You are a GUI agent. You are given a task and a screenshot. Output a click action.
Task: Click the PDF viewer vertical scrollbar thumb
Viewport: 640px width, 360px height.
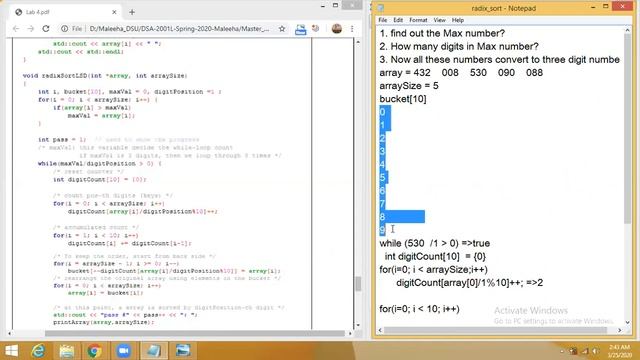(x=358, y=284)
